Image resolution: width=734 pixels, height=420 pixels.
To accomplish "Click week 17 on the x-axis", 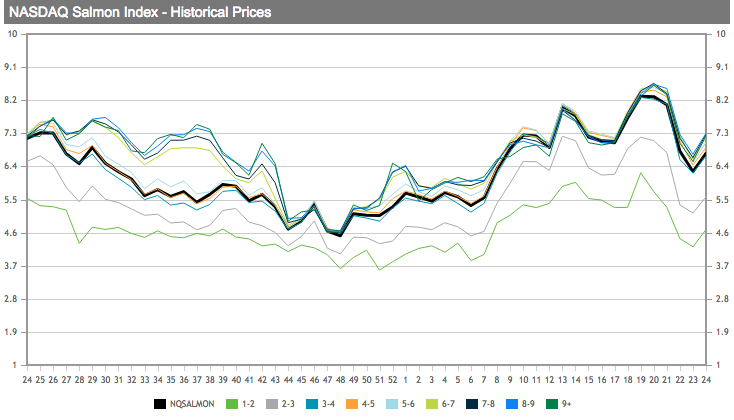I will (x=615, y=380).
